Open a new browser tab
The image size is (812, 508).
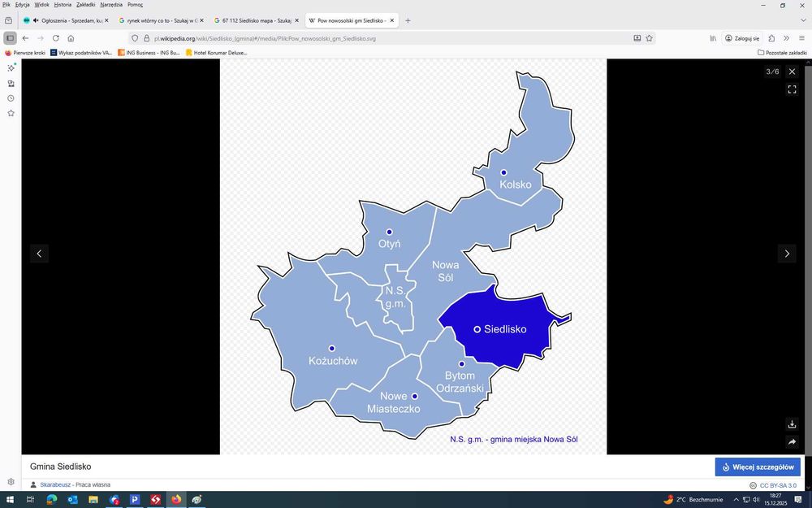click(x=408, y=20)
